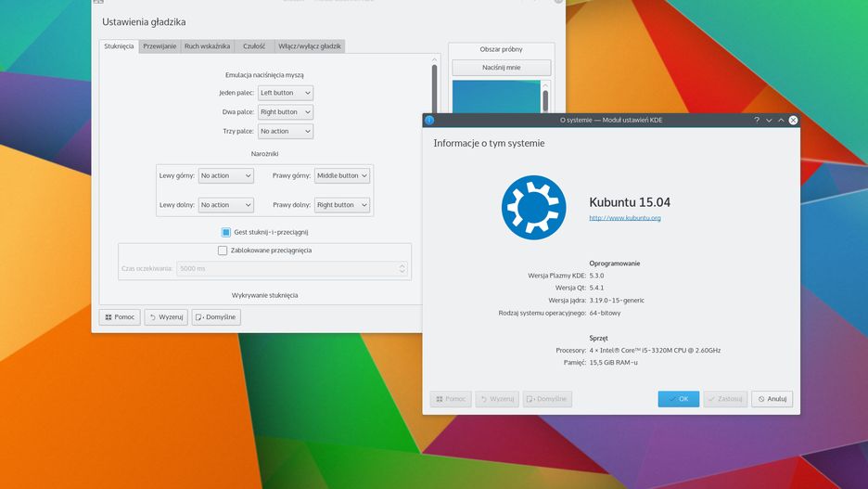This screenshot has height=489, width=868.
Task: Open the Lewy górny corner dropdown
Action: [x=226, y=175]
